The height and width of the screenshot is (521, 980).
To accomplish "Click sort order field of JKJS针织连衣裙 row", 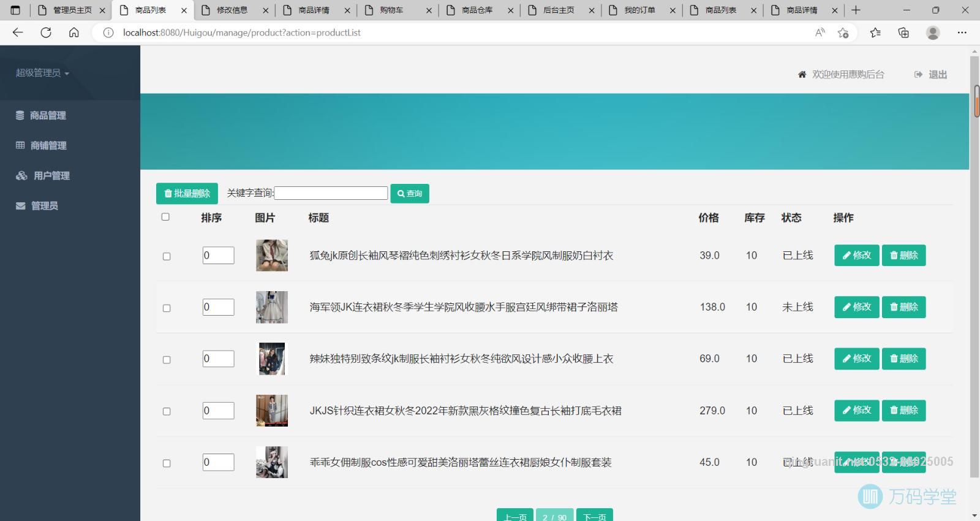I will [x=219, y=411].
